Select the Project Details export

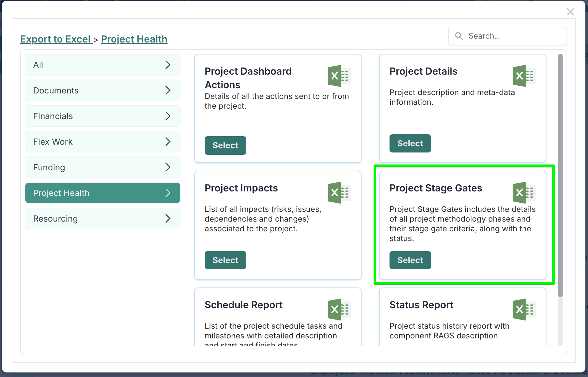[410, 143]
